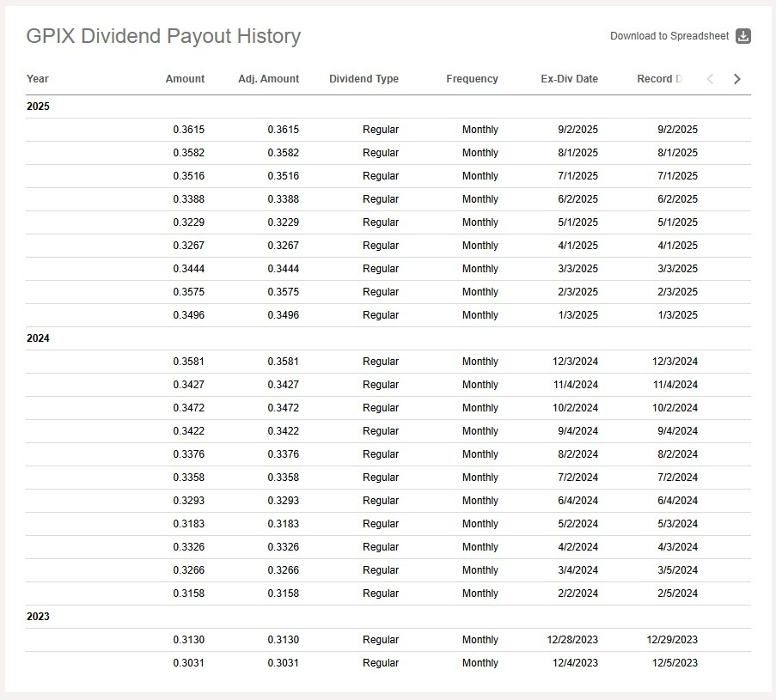Image resolution: width=776 pixels, height=700 pixels.
Task: Click ex-div date 7/1/2025
Action: pyautogui.click(x=577, y=176)
